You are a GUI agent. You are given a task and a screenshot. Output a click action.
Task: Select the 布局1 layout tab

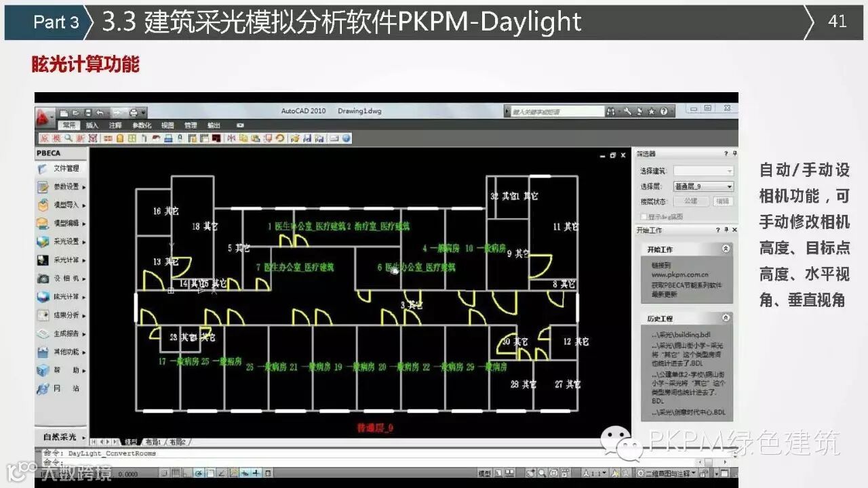click(x=153, y=442)
